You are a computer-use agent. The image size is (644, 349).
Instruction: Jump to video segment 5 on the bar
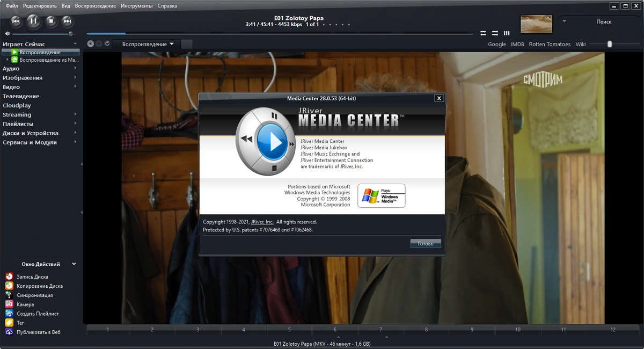(289, 329)
